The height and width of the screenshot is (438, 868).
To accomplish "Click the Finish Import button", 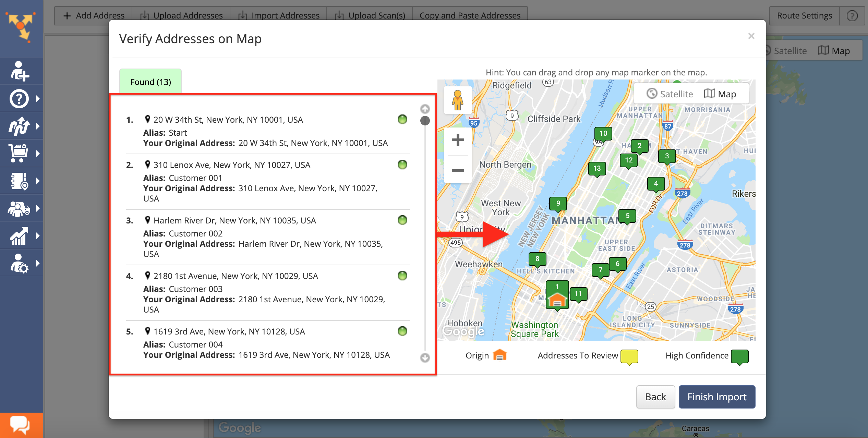I will point(717,397).
